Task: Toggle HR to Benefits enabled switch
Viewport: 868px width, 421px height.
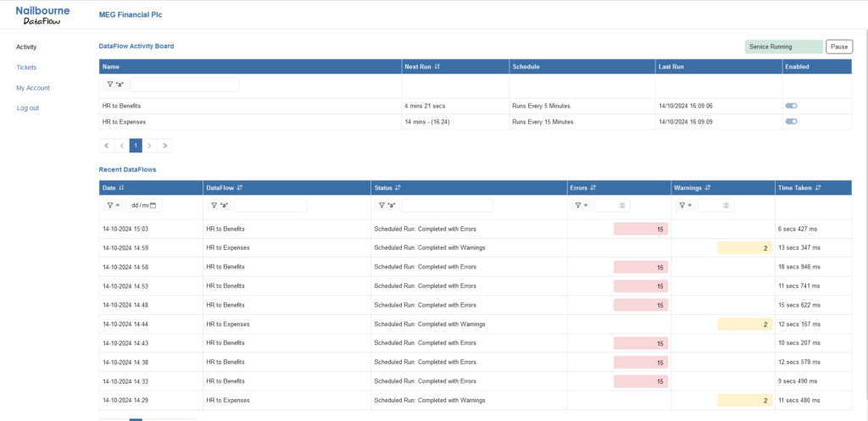Action: coord(791,106)
